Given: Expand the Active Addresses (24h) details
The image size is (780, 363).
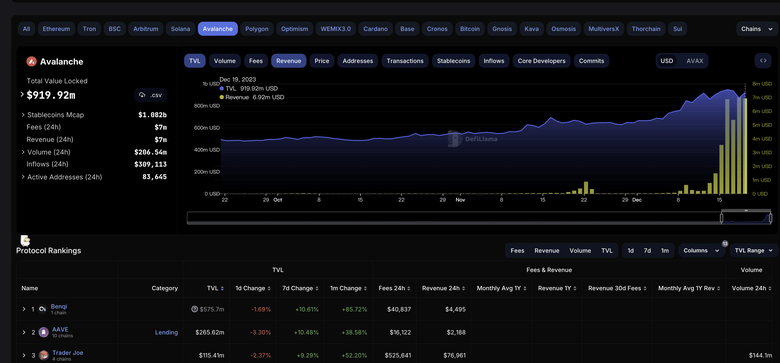Looking at the screenshot, I should pos(23,177).
